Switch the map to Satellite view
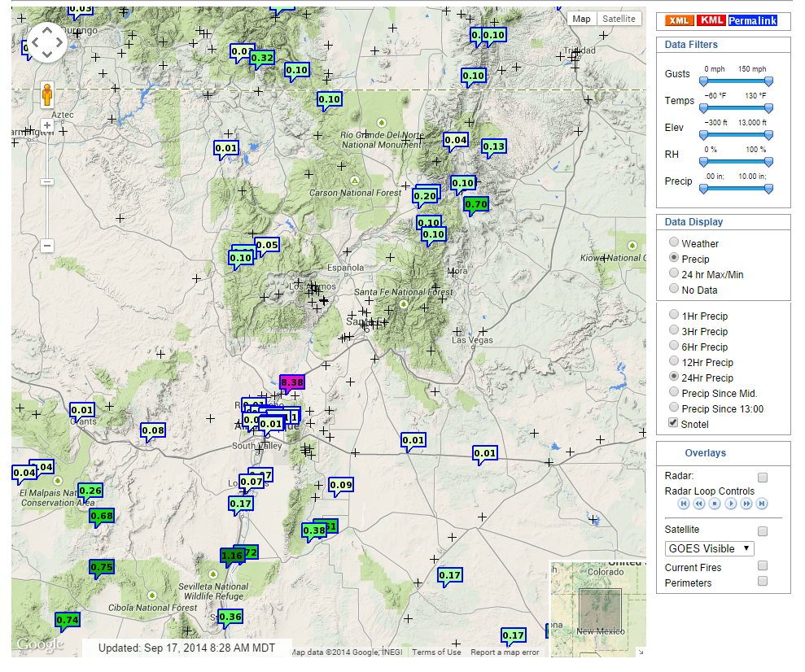The width and height of the screenshot is (805, 672). click(x=619, y=18)
